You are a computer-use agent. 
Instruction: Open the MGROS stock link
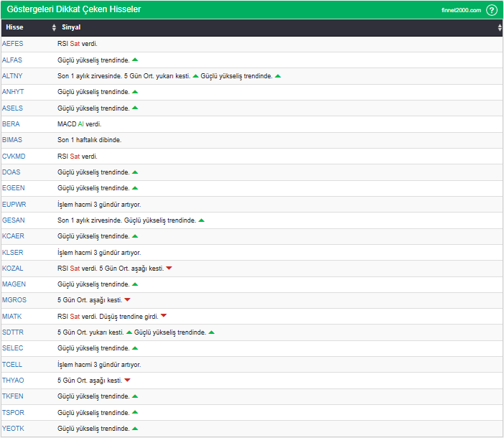click(x=14, y=300)
